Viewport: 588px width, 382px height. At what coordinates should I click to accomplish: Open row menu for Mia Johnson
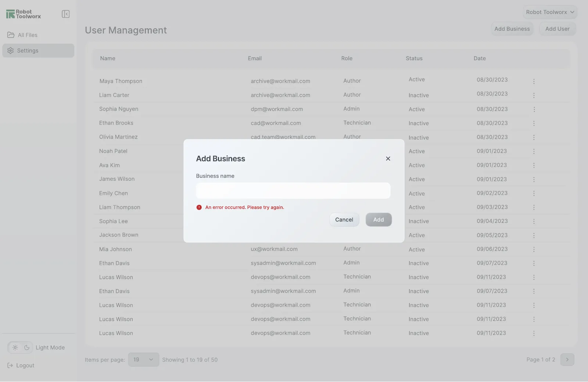click(x=534, y=249)
